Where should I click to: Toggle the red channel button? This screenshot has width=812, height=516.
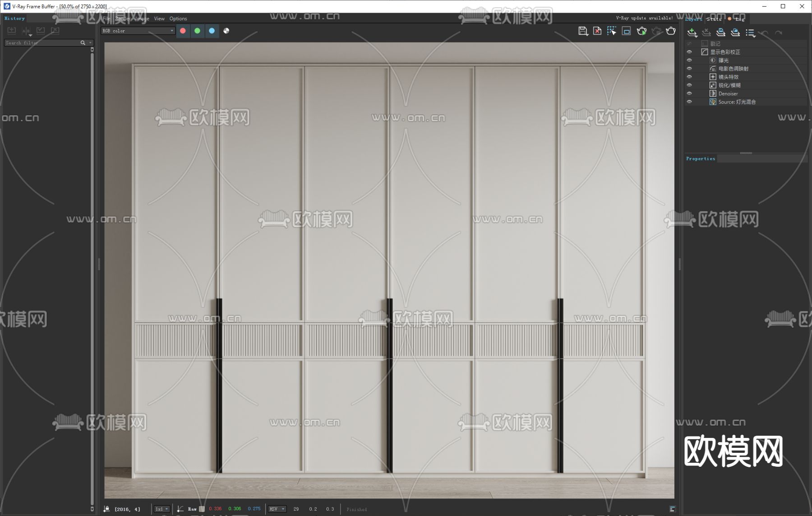(183, 31)
